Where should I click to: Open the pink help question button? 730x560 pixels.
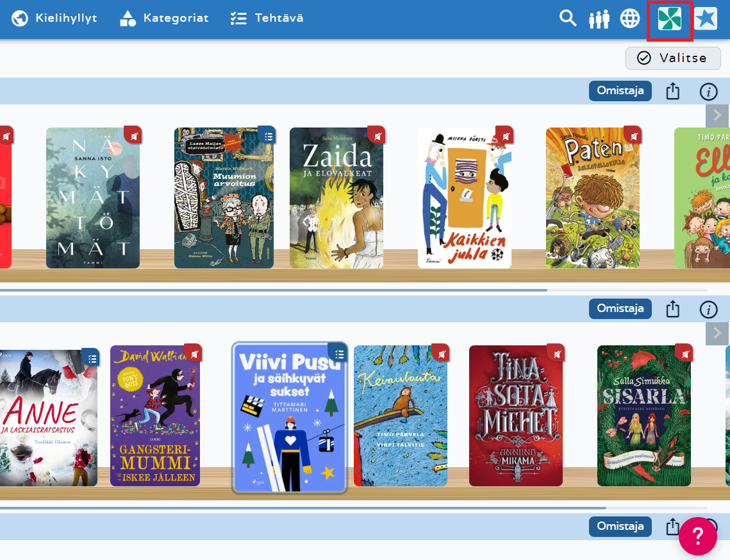point(698,536)
